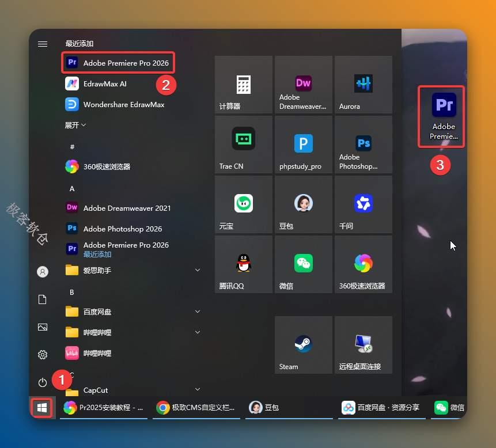Open EdrawMax AI from recently added list

pos(105,83)
